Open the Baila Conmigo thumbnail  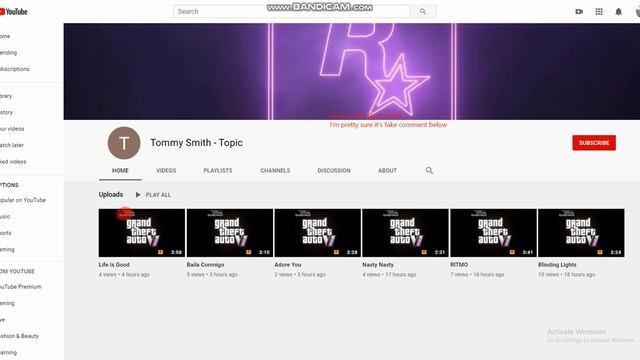click(230, 233)
